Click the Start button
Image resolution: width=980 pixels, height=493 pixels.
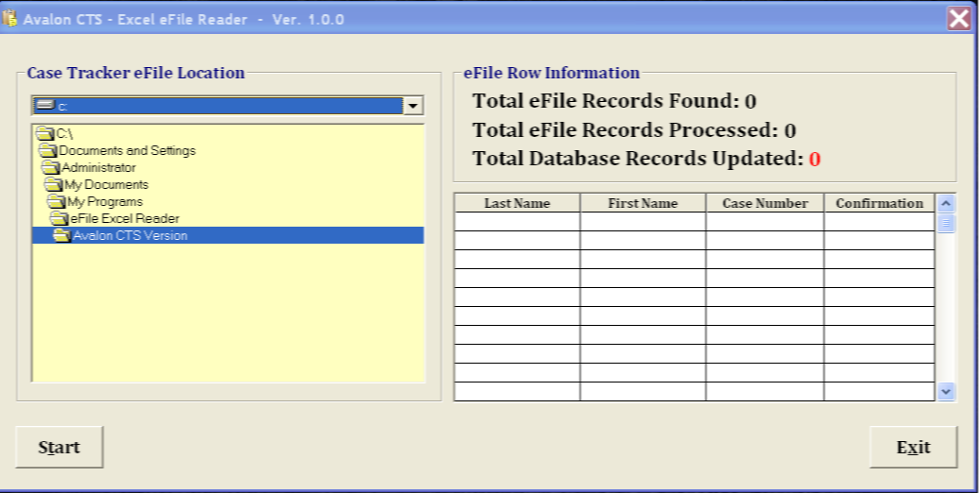(x=60, y=447)
